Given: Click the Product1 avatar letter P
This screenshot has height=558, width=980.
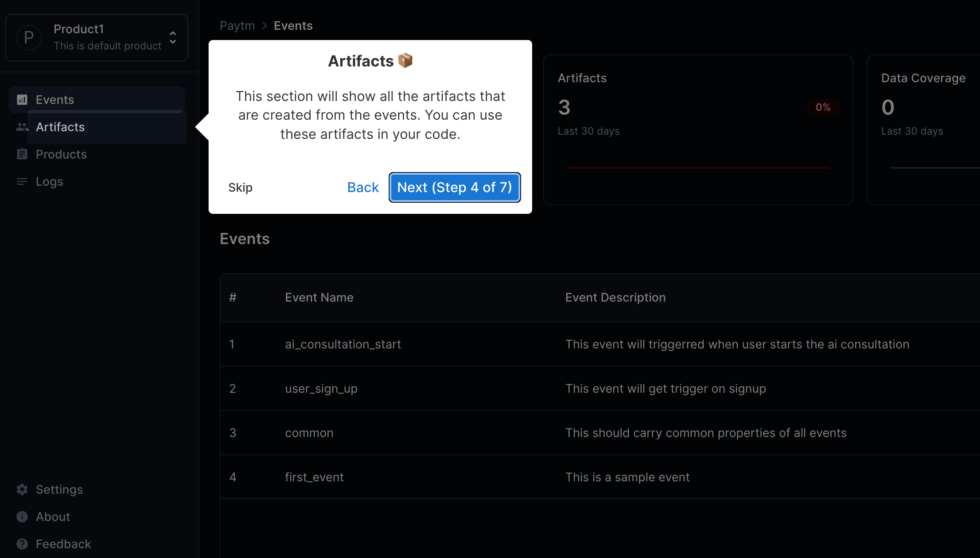Looking at the screenshot, I should tap(29, 37).
